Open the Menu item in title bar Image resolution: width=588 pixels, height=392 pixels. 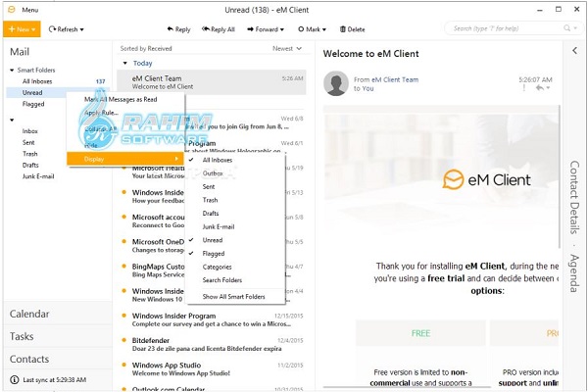click(30, 10)
